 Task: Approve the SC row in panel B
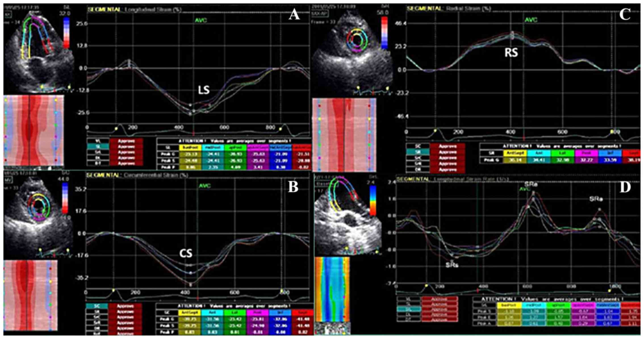coord(125,306)
